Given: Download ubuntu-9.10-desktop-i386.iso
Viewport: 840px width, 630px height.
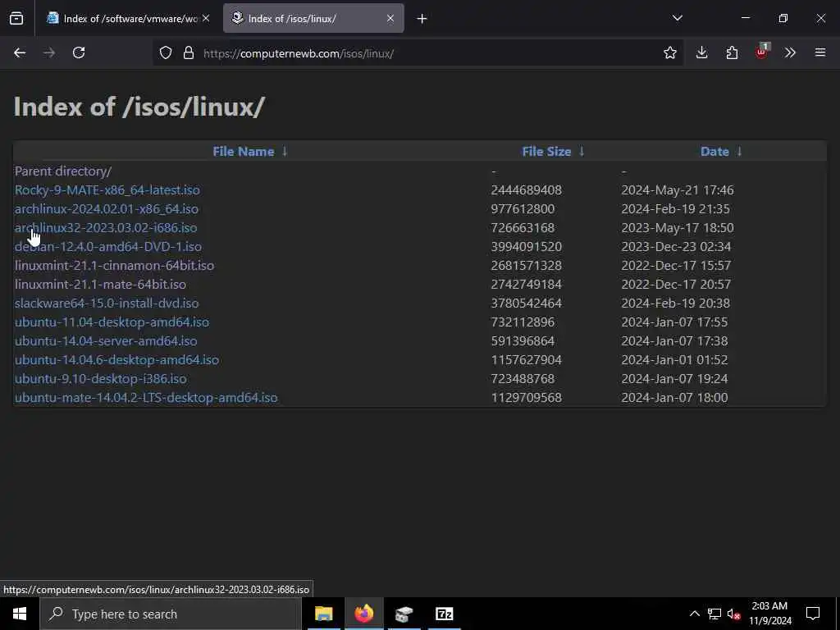Looking at the screenshot, I should [x=101, y=379].
